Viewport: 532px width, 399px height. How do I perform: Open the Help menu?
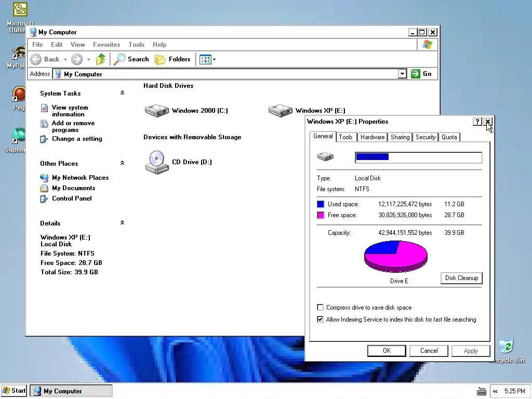pos(159,45)
